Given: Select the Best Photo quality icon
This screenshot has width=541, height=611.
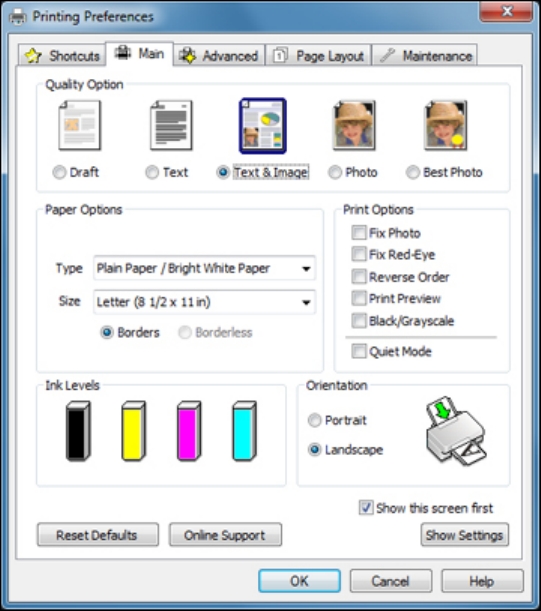Looking at the screenshot, I should (x=446, y=125).
